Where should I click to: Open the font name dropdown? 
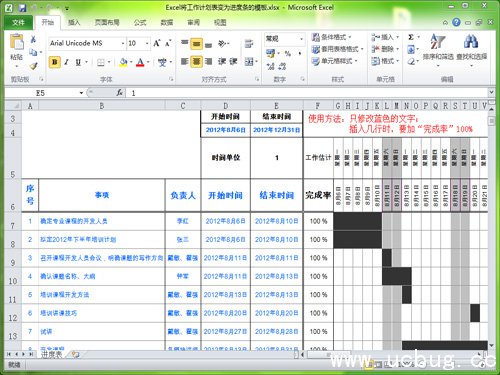[x=123, y=43]
